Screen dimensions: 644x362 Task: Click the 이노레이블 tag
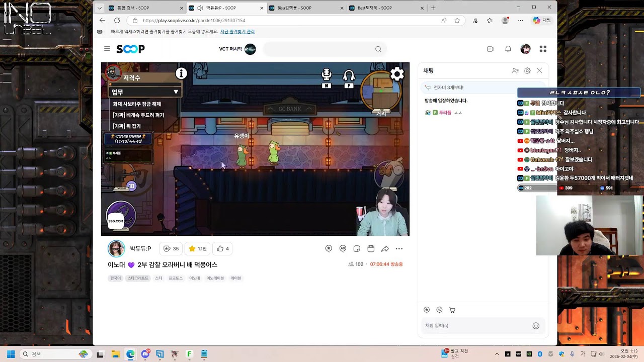215,278
